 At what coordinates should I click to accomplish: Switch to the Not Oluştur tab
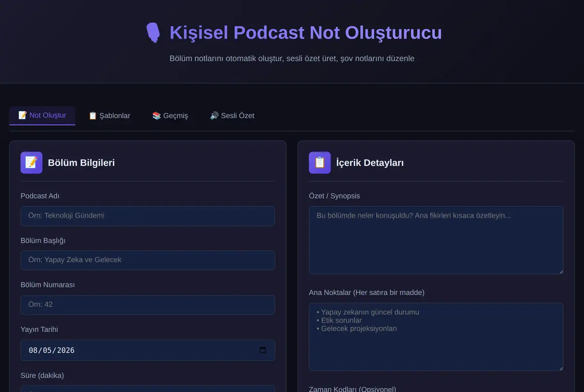click(x=42, y=115)
